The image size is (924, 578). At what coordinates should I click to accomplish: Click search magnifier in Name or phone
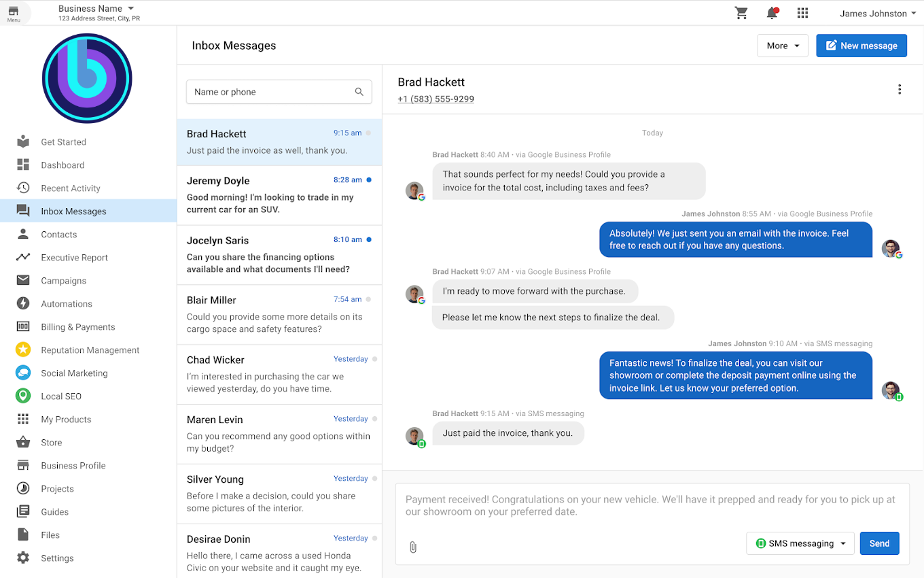click(359, 92)
